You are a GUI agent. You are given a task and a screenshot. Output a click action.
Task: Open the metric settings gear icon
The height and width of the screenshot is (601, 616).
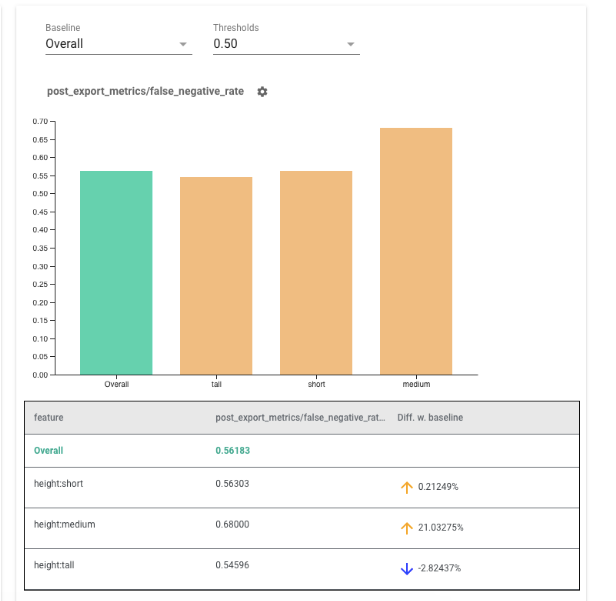262,92
